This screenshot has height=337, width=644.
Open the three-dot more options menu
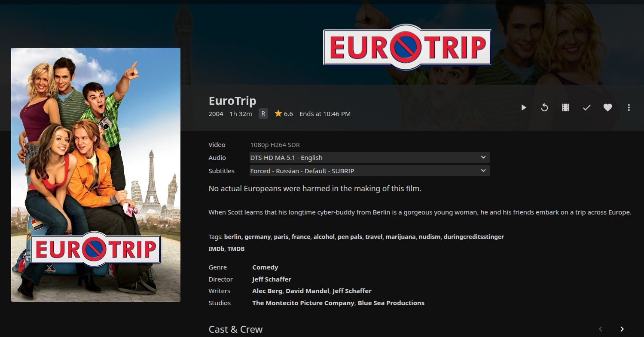(x=629, y=107)
